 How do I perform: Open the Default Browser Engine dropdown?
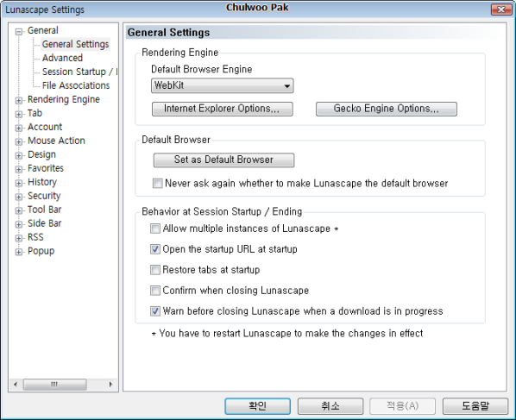[x=222, y=86]
